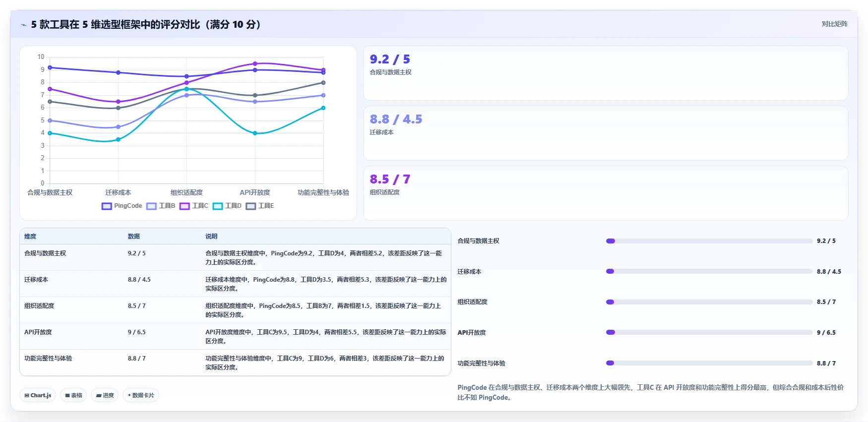Click 工具B point at 组织适配度

186,95
